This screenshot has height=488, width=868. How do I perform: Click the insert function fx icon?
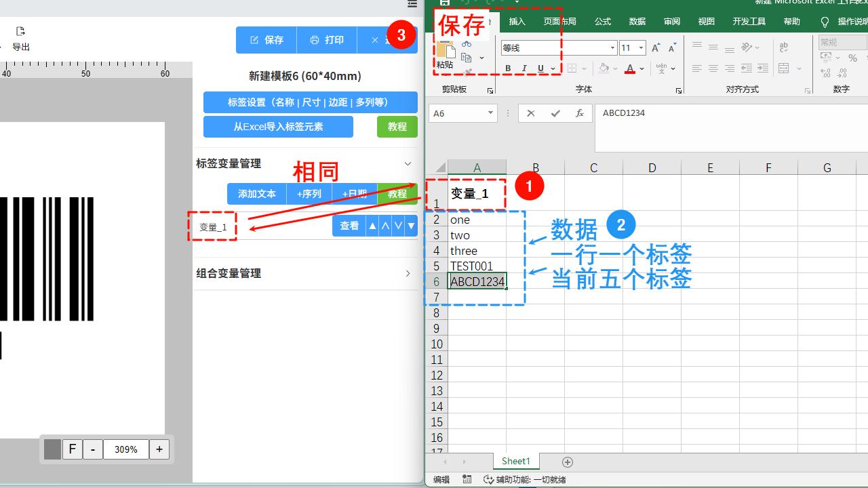[x=580, y=113]
